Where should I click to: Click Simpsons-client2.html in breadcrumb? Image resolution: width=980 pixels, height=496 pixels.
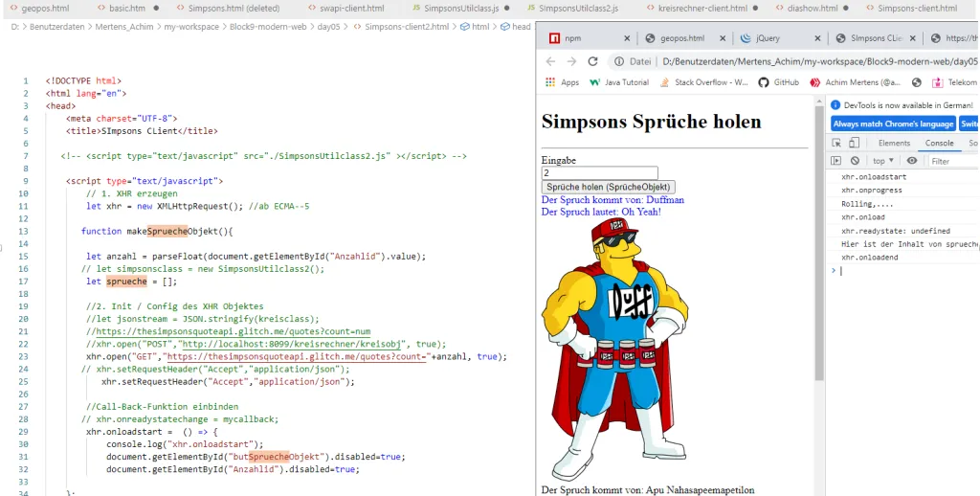(407, 27)
